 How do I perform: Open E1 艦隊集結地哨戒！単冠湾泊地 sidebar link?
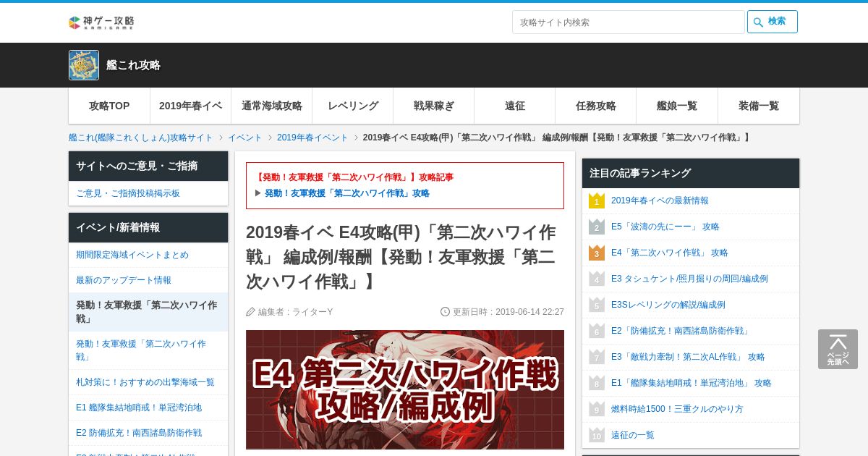pos(148,408)
